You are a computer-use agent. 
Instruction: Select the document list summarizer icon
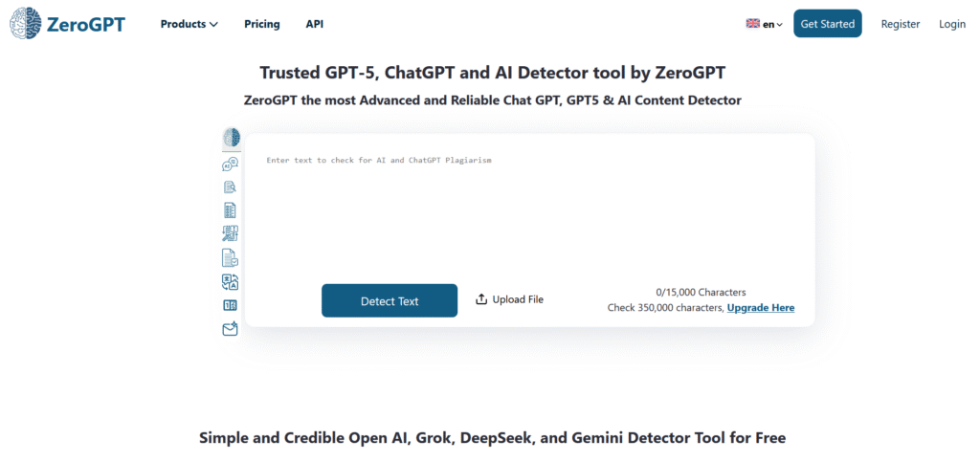[231, 210]
